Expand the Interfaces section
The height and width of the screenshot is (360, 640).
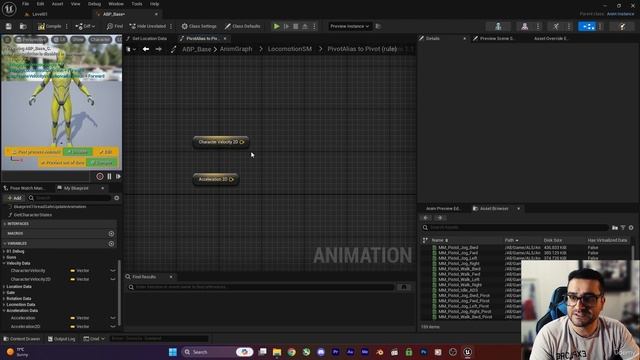(x=5, y=224)
